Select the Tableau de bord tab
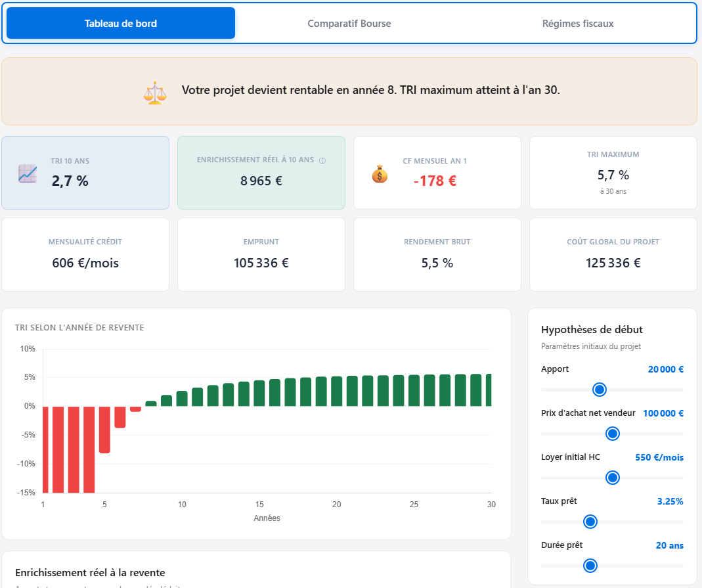This screenshot has width=702, height=588. [120, 23]
